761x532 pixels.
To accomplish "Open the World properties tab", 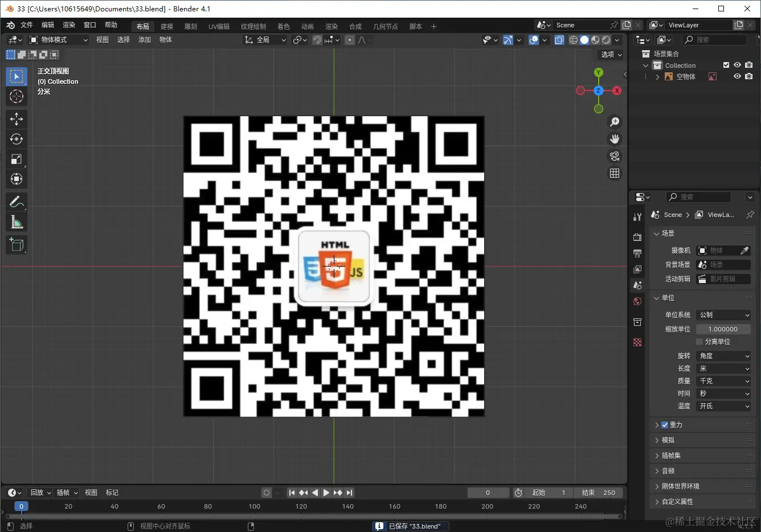I will tap(637, 301).
